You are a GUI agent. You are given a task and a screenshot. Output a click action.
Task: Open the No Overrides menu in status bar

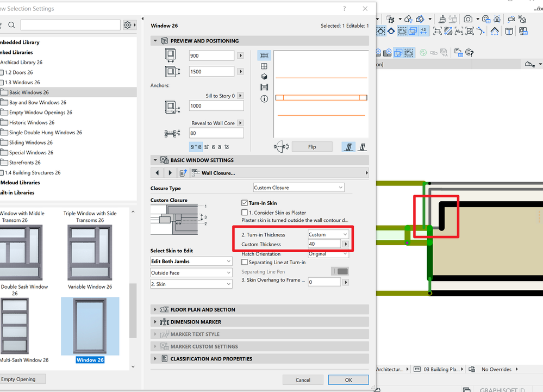pos(500,370)
